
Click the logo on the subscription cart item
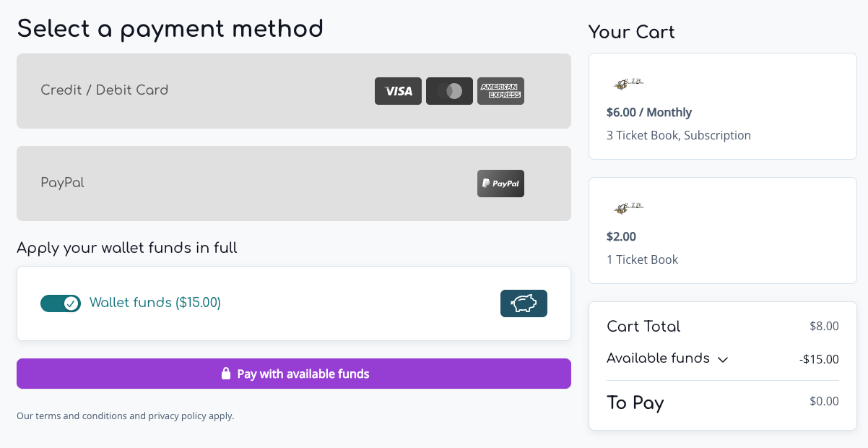pyautogui.click(x=628, y=84)
